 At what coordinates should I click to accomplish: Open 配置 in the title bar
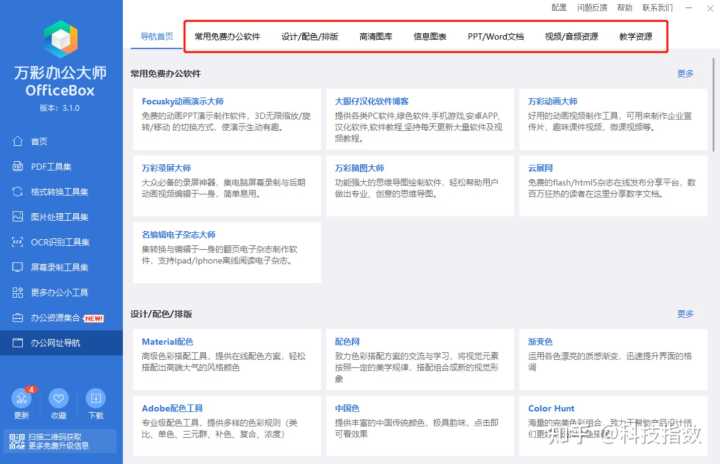pos(559,7)
